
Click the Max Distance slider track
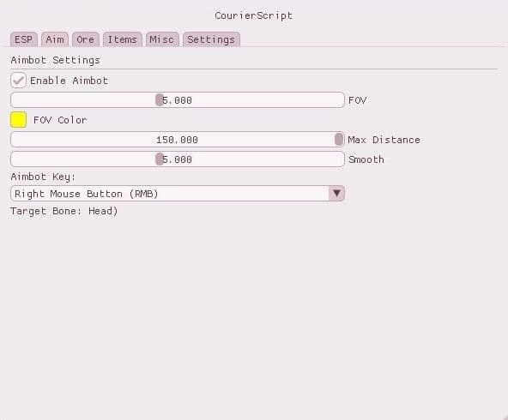click(178, 140)
